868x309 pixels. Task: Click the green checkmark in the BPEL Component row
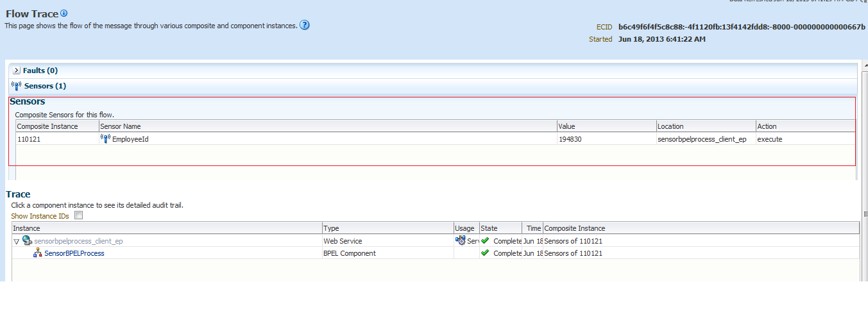[485, 253]
